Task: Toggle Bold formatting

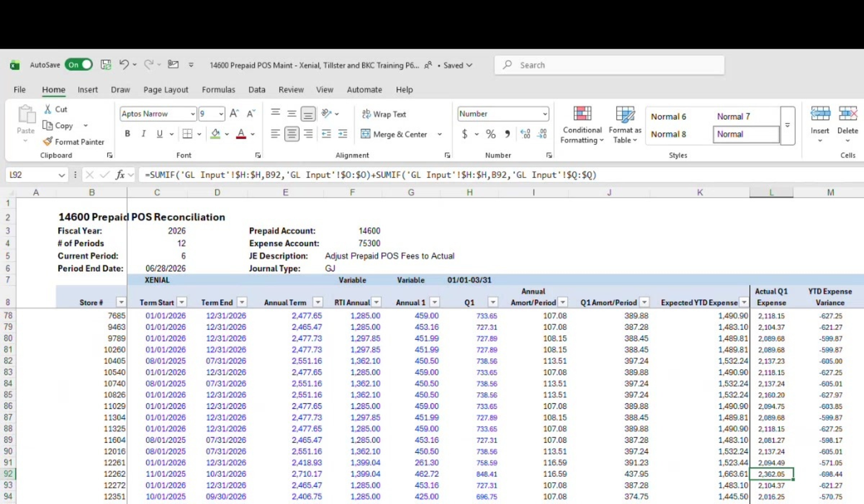Action: pyautogui.click(x=127, y=134)
